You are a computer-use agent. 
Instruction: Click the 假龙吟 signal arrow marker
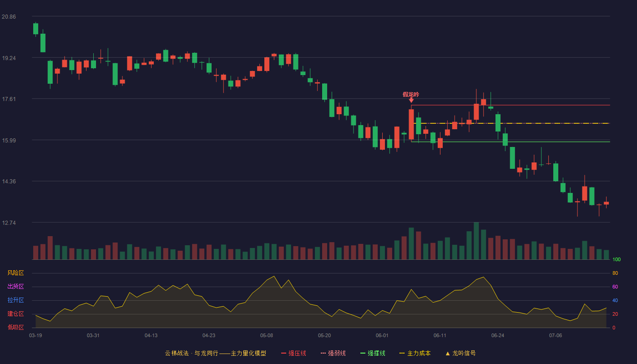[x=411, y=101]
